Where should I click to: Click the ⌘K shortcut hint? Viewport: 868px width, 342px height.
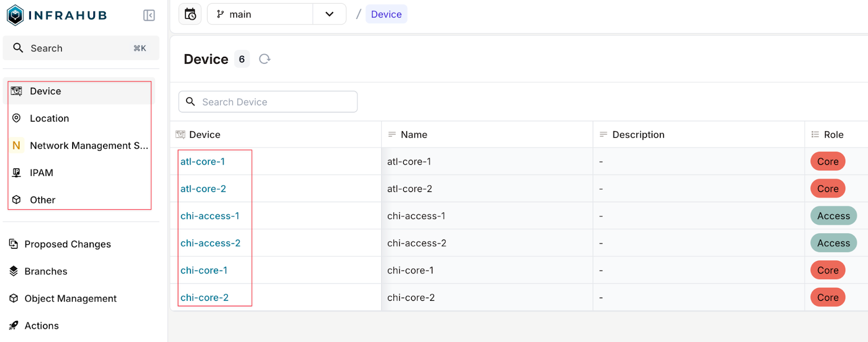(x=140, y=48)
